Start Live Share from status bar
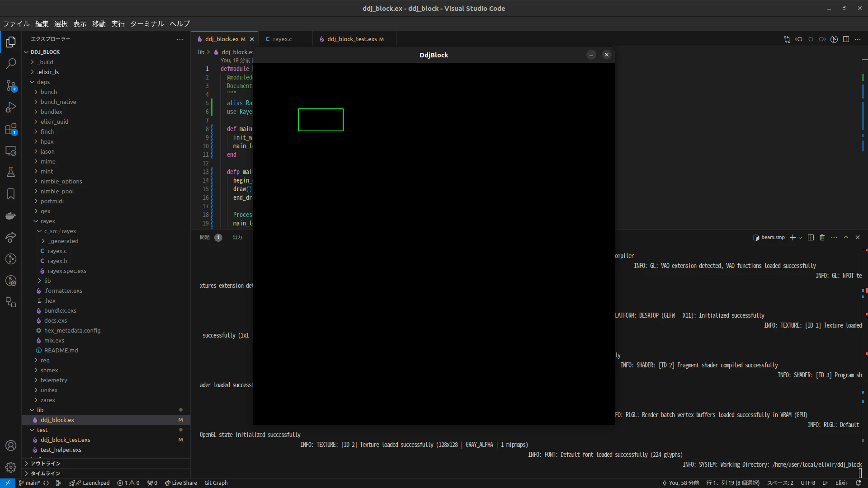The height and width of the screenshot is (488, 868). click(181, 483)
